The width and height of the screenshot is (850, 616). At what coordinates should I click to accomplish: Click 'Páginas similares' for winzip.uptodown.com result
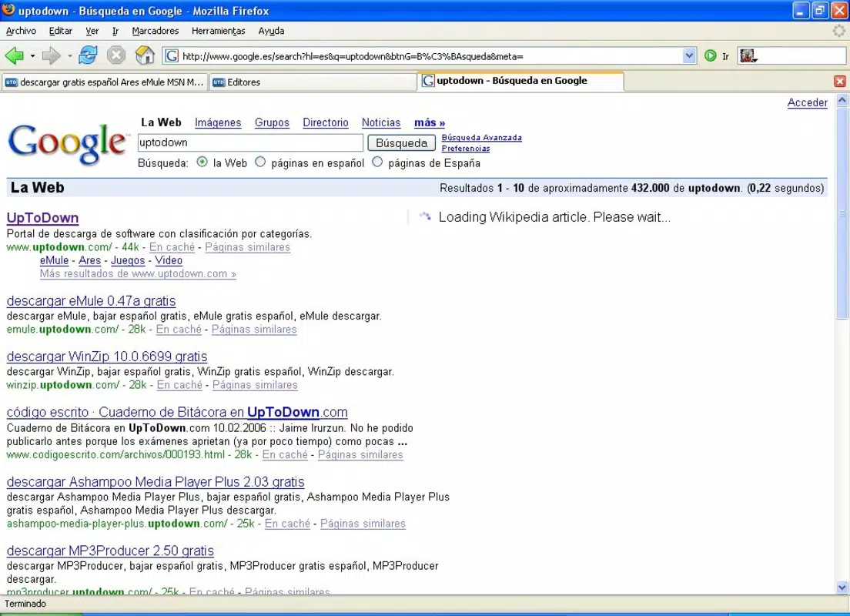click(x=255, y=385)
